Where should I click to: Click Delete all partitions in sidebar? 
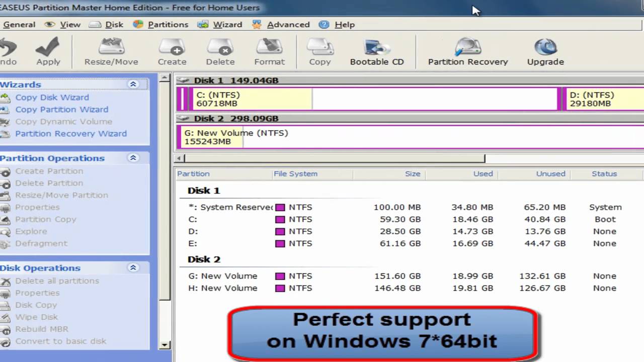[x=57, y=281]
